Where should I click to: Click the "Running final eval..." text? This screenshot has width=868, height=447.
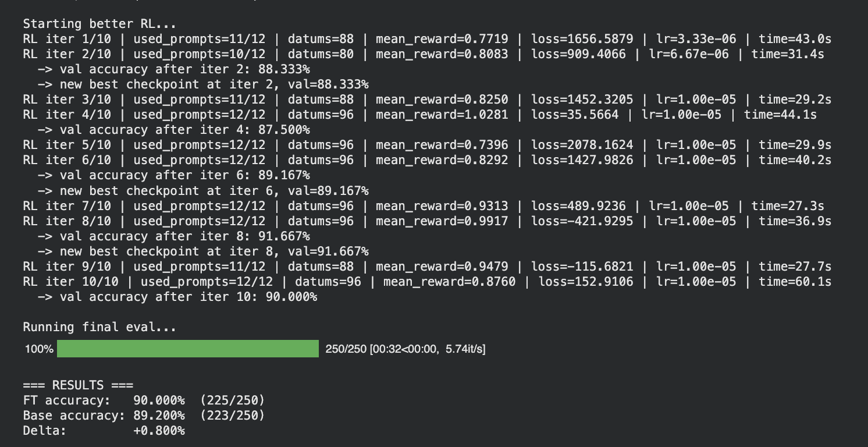click(99, 327)
